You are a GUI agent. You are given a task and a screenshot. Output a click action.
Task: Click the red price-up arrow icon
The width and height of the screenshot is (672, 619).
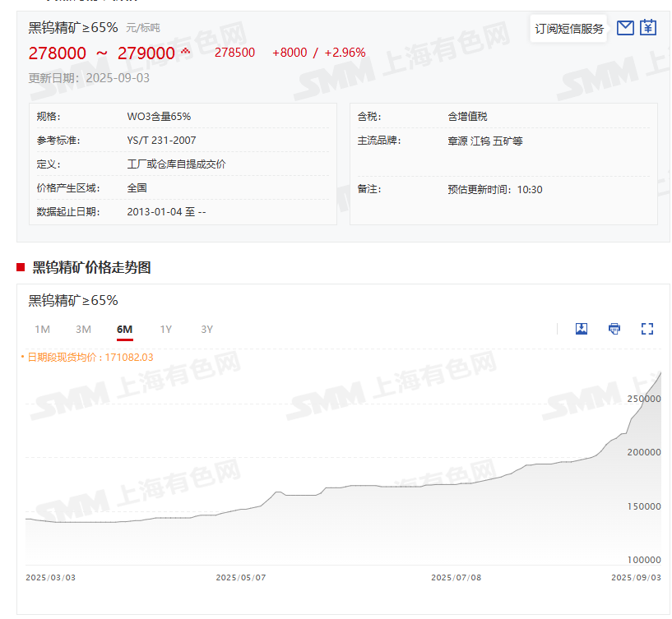pyautogui.click(x=185, y=52)
